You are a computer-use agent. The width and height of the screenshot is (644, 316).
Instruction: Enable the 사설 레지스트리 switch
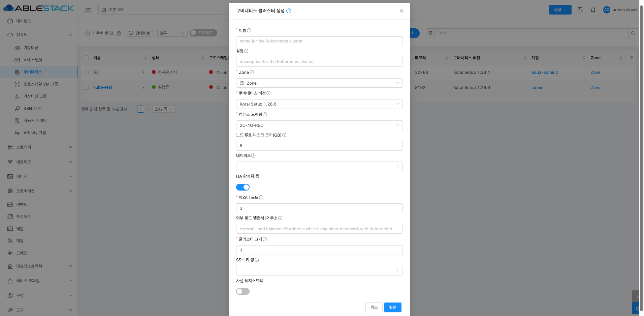tap(243, 291)
